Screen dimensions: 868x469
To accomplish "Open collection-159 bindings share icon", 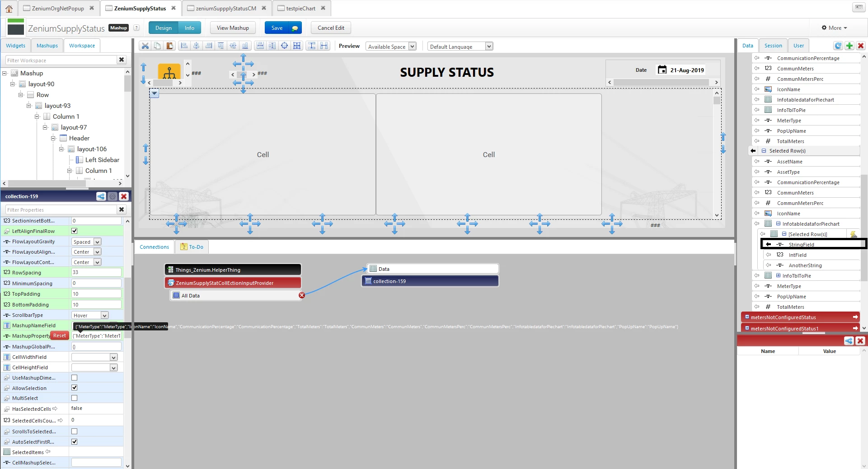I will coord(101,196).
